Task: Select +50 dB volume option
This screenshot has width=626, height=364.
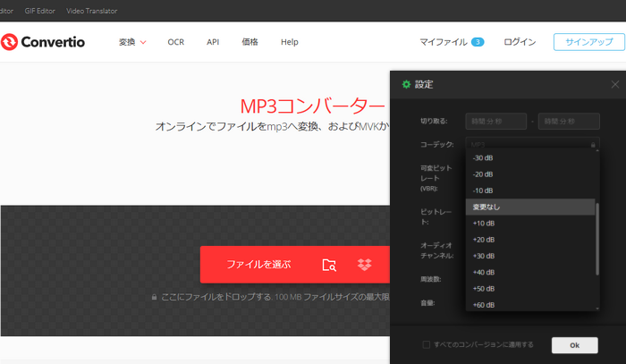Action: coord(530,289)
